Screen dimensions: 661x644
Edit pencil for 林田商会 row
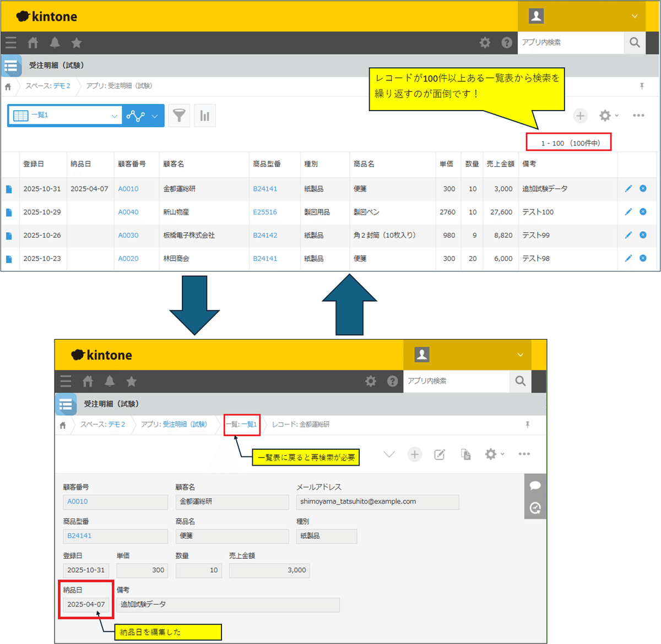tap(629, 258)
